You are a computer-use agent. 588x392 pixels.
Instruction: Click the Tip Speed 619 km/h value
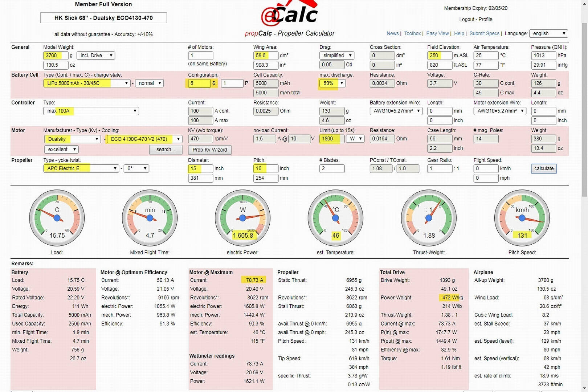click(x=359, y=359)
